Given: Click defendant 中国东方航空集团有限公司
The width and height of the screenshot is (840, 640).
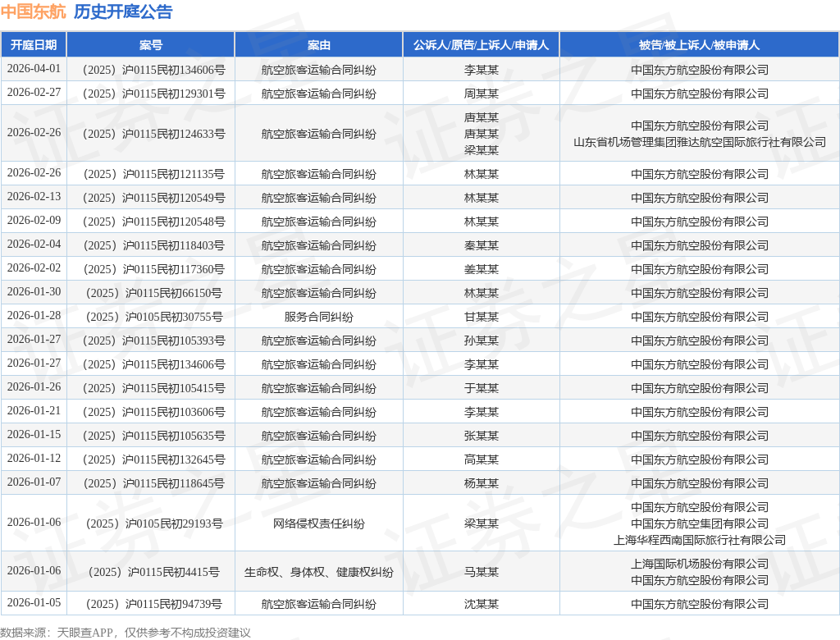Looking at the screenshot, I should click(x=700, y=523).
